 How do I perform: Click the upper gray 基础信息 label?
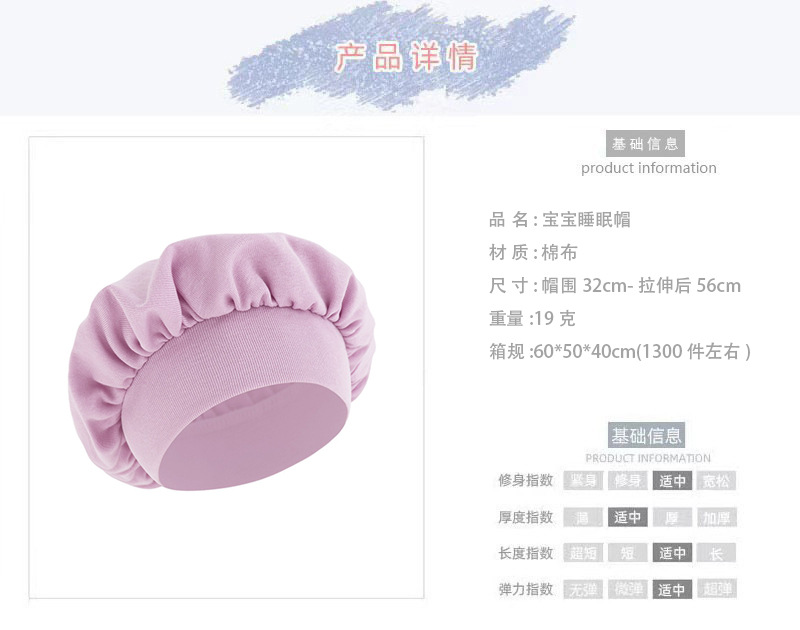645,144
